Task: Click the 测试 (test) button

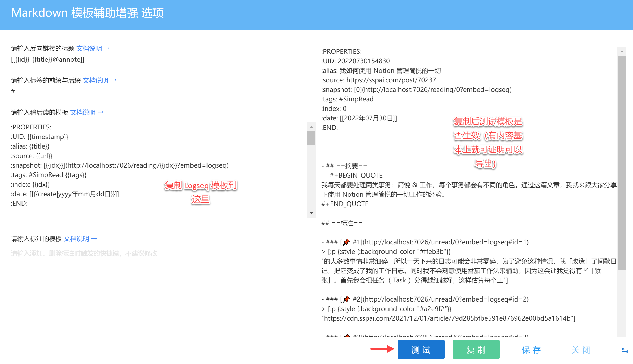Action: 421,349
